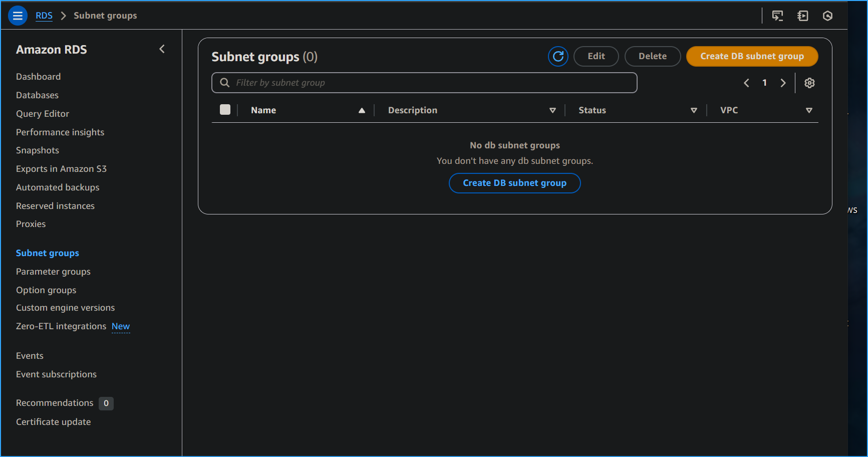Open AWS CloudShell from the top bar

tap(777, 16)
